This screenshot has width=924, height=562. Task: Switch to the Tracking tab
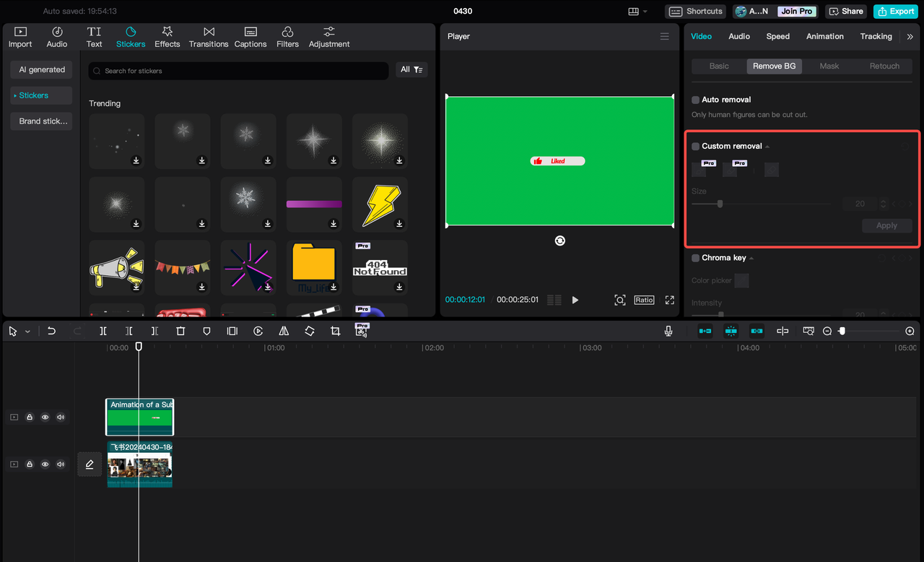pyautogui.click(x=876, y=36)
